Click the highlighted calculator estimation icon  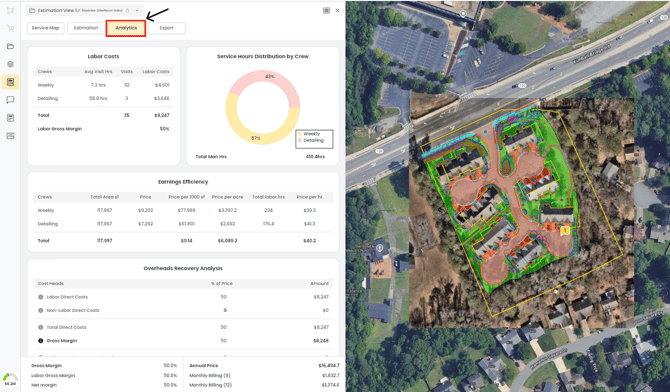point(10,82)
